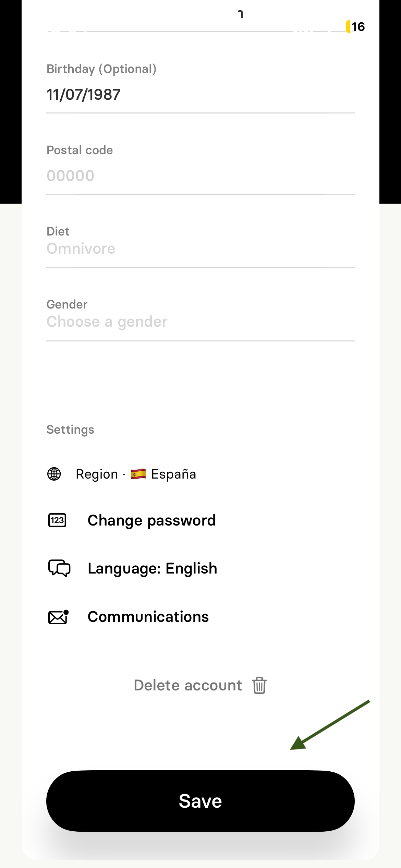The image size is (401, 868).
Task: Click the Delete account link
Action: click(x=188, y=685)
